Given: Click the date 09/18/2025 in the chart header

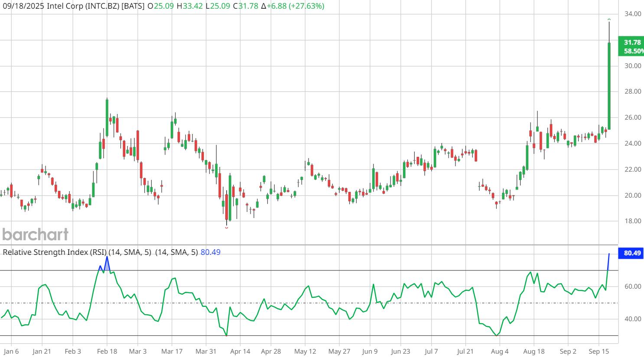Looking at the screenshot, I should [x=23, y=6].
